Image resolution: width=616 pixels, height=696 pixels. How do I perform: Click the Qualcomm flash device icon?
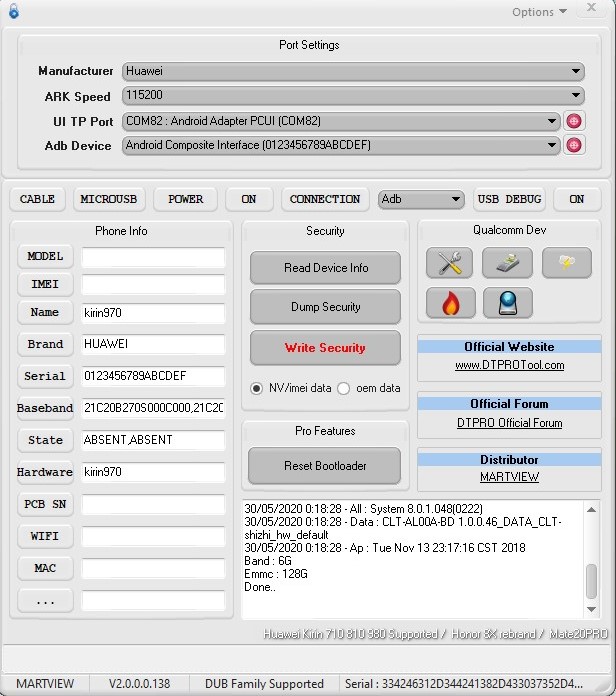click(x=507, y=263)
